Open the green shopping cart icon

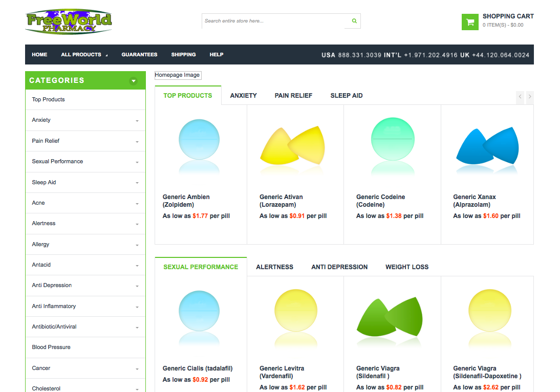[469, 21]
